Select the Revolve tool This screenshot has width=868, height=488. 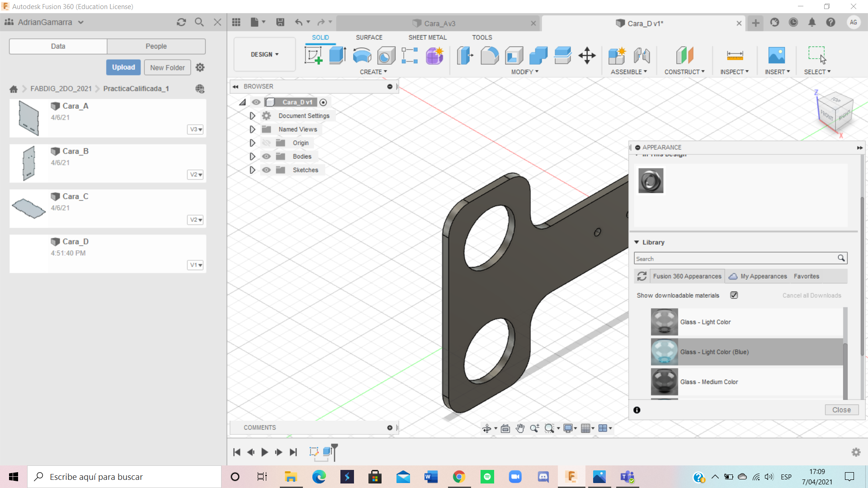(362, 56)
